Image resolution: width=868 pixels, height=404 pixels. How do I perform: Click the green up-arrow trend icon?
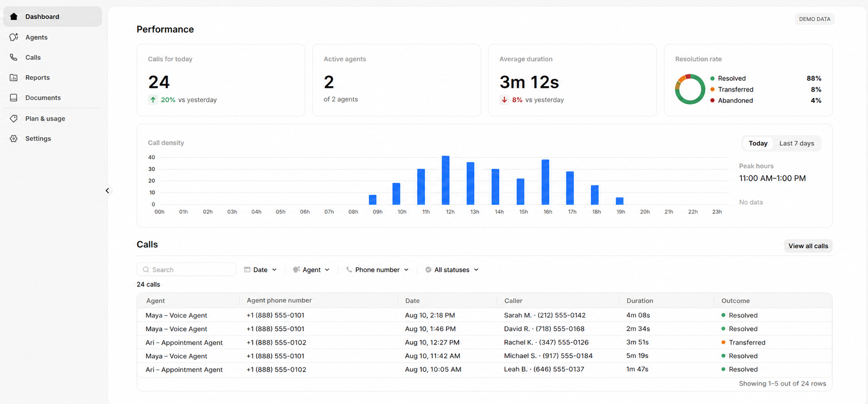point(153,100)
